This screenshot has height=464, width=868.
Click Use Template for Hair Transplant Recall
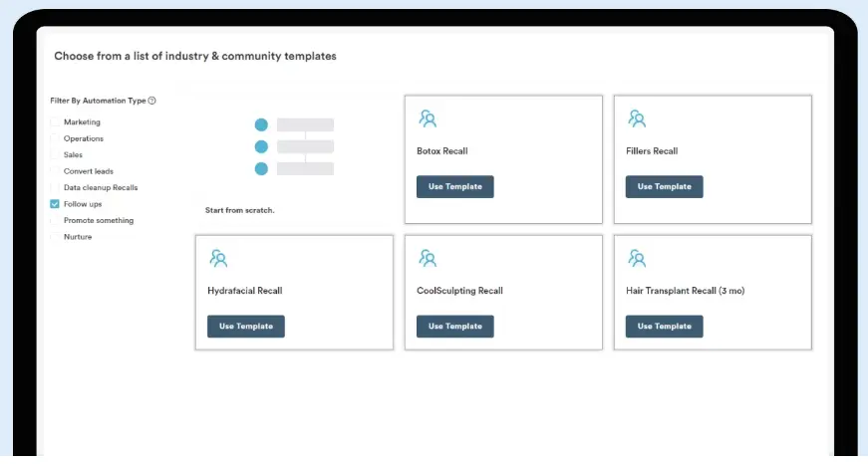(664, 326)
